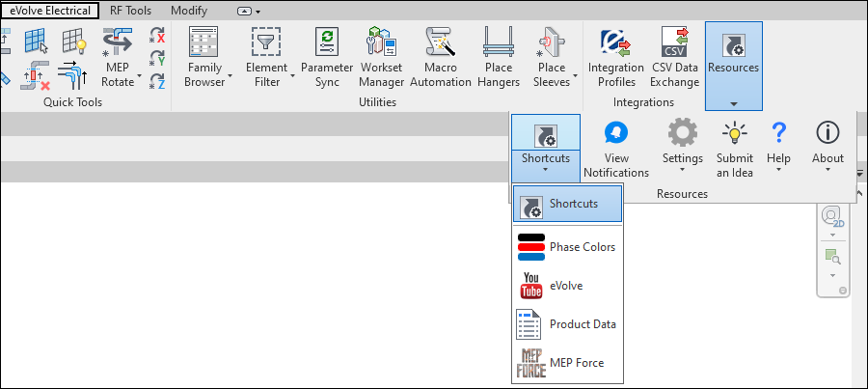Click the Rotate Z axis icon

[158, 80]
